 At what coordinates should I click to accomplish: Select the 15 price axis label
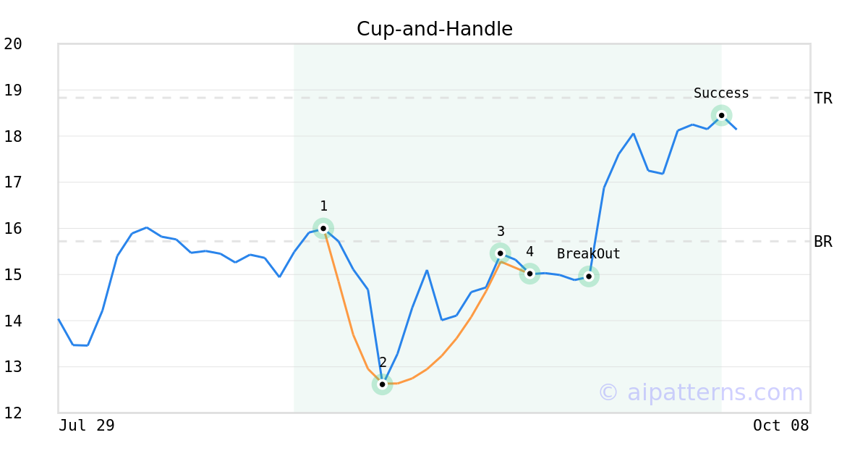click(x=13, y=275)
